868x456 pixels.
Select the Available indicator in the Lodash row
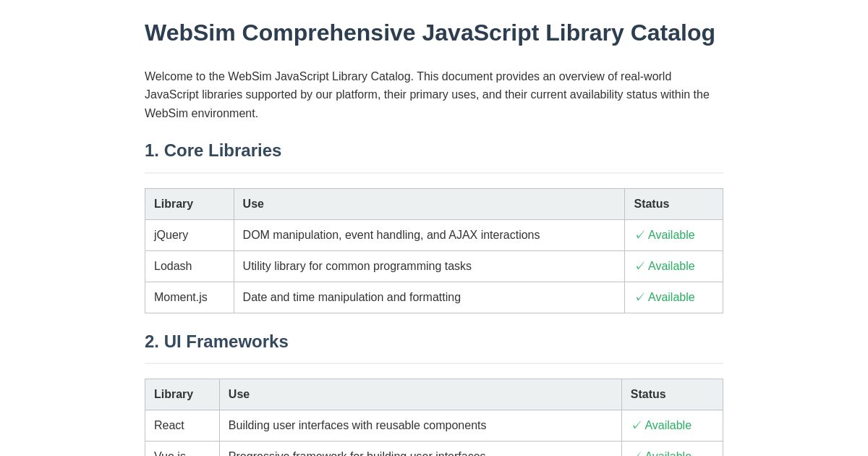(671, 266)
